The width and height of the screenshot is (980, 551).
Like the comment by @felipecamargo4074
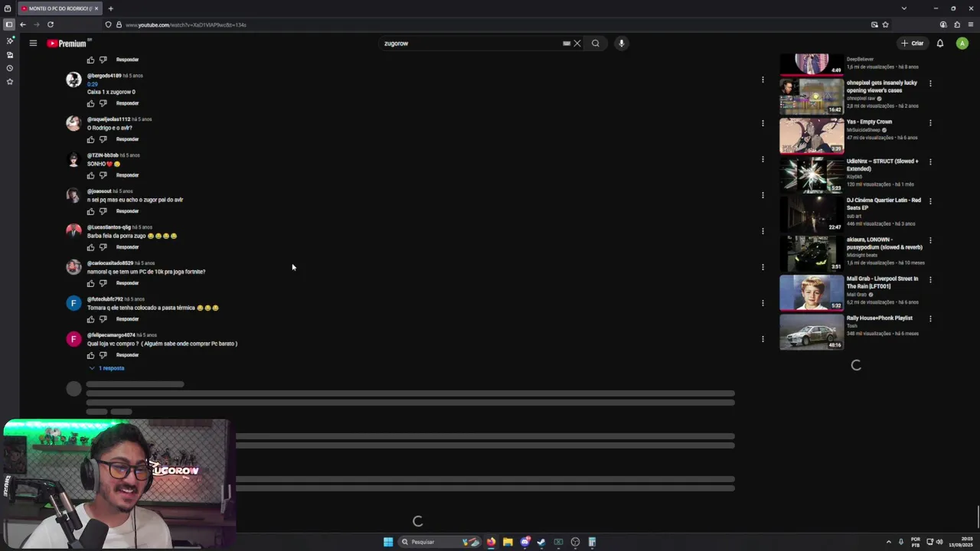(90, 355)
